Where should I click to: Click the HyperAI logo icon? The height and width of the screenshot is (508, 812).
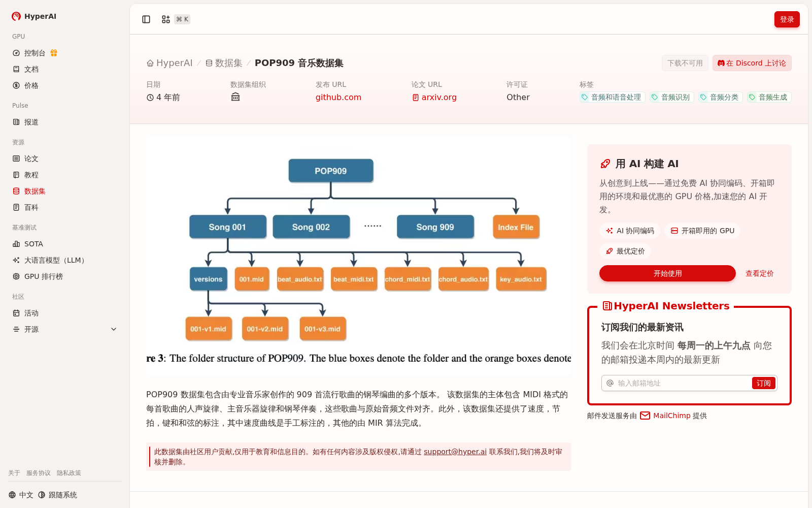click(16, 16)
